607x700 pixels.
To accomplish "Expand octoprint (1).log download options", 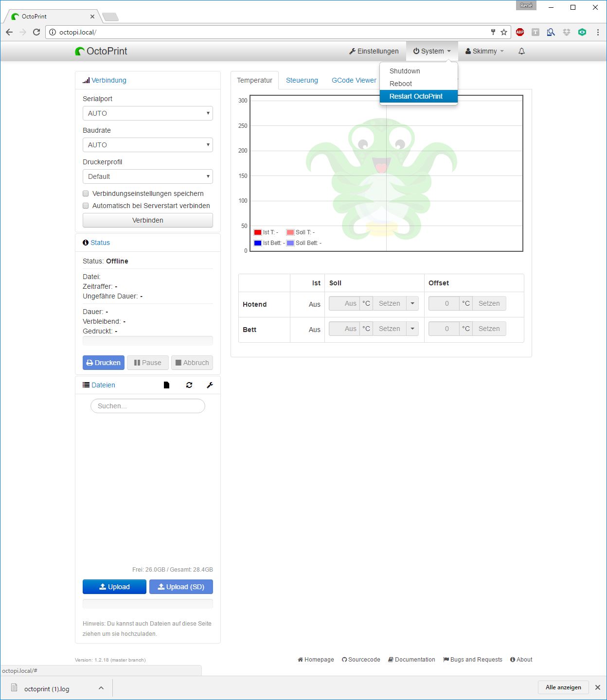I will tap(101, 688).
